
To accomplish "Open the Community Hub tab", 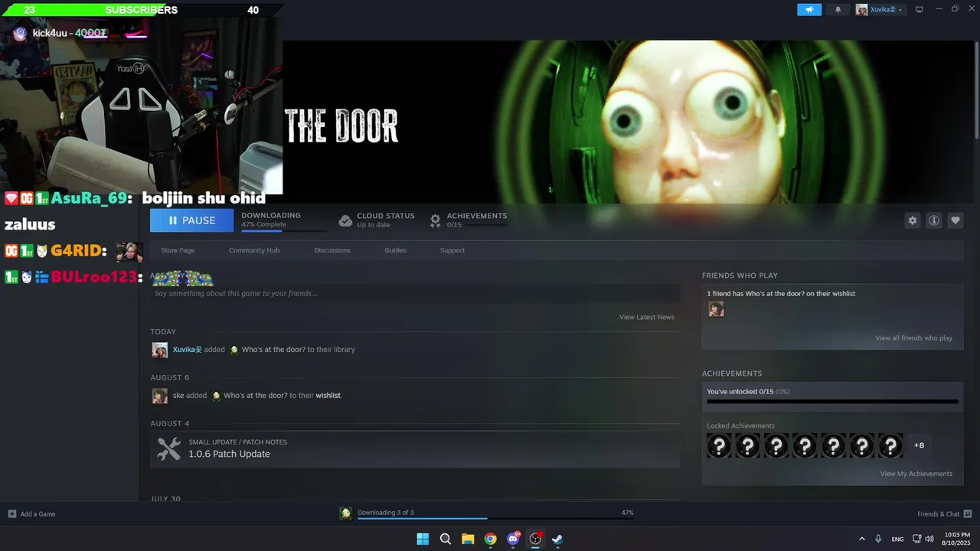I will [254, 250].
